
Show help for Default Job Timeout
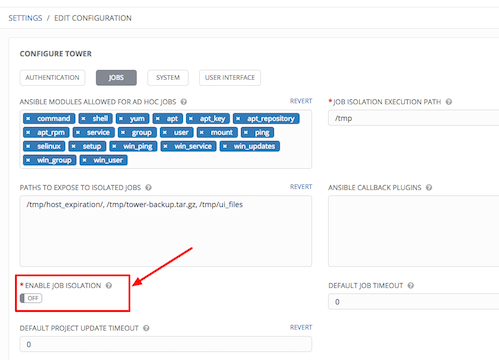pos(411,286)
